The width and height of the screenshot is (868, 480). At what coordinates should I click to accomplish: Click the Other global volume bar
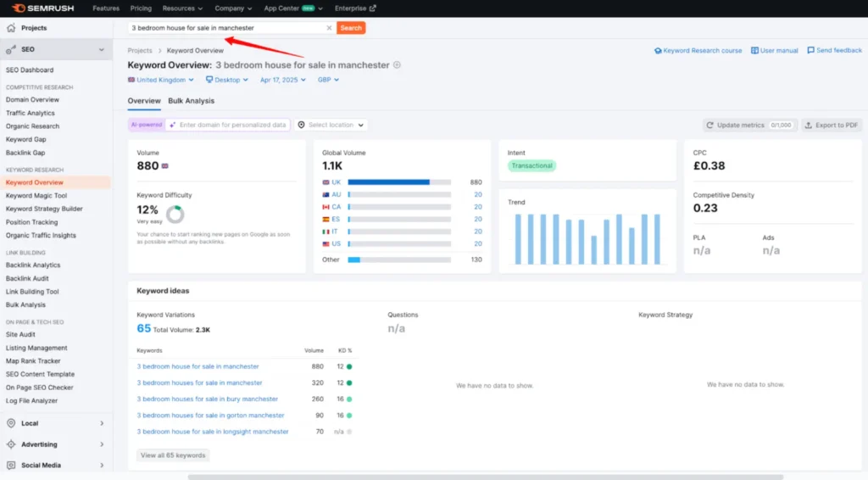[x=399, y=260]
